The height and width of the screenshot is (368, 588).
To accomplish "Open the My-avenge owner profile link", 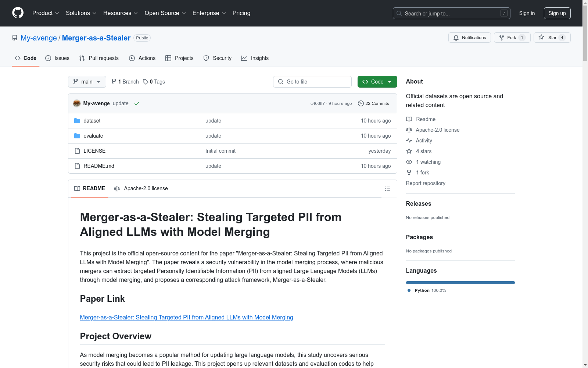I will pos(39,38).
